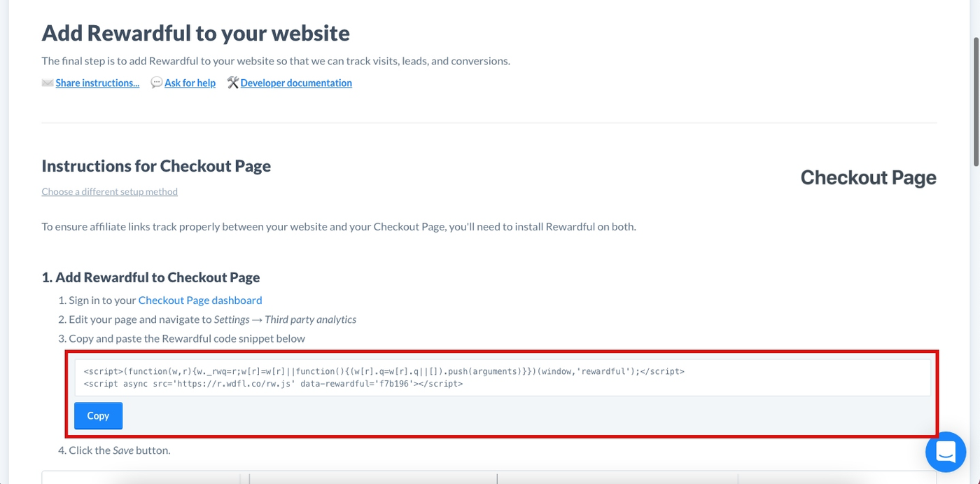980x484 pixels.
Task: Click the Ask for help link
Action: point(190,83)
